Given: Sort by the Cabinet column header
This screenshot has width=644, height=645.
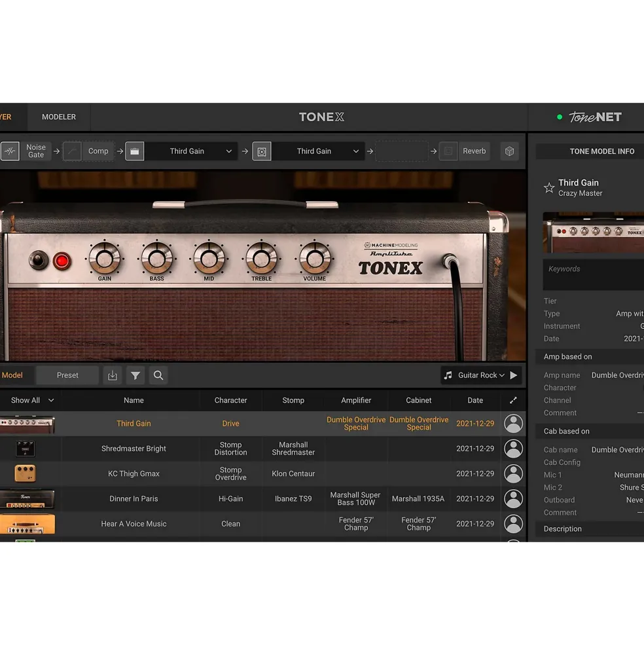Looking at the screenshot, I should [x=419, y=400].
